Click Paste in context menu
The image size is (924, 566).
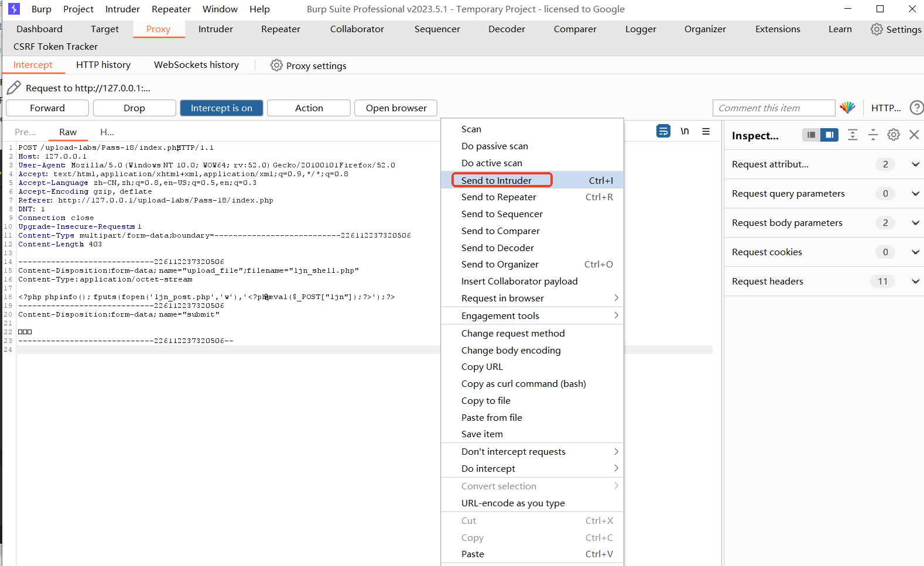(x=532, y=554)
